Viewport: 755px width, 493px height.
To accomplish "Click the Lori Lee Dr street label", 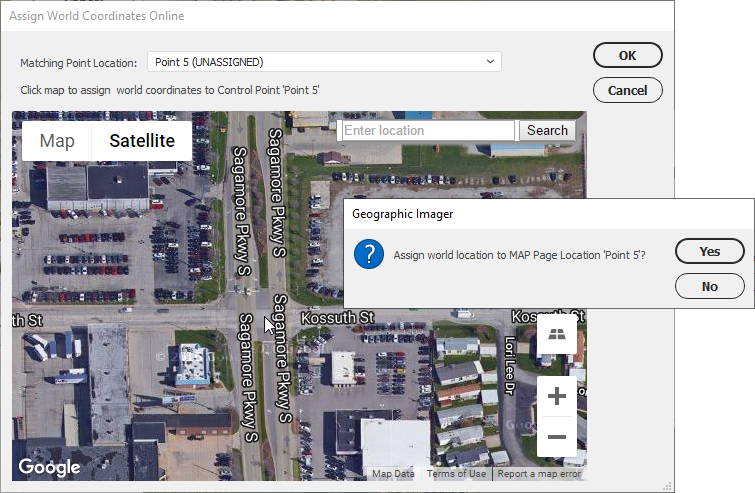I will [510, 365].
